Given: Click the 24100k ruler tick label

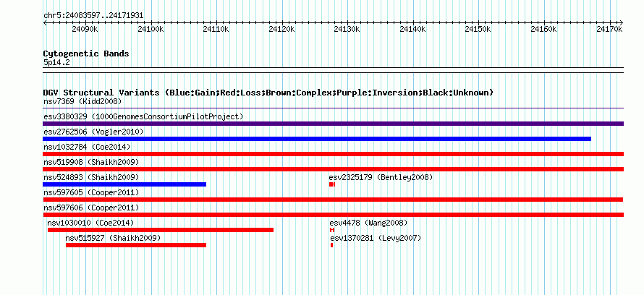Looking at the screenshot, I should [x=151, y=30].
